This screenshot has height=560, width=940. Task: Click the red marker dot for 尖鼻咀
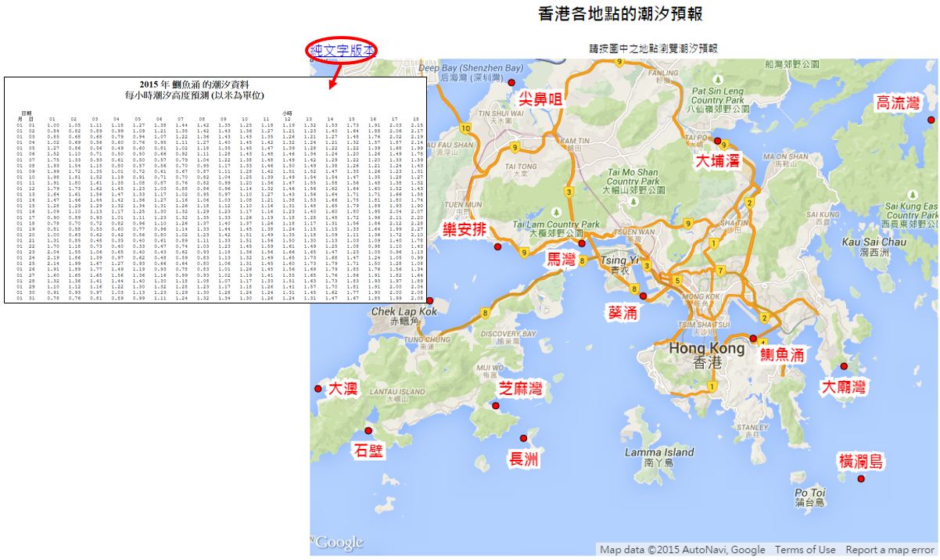click(x=511, y=82)
